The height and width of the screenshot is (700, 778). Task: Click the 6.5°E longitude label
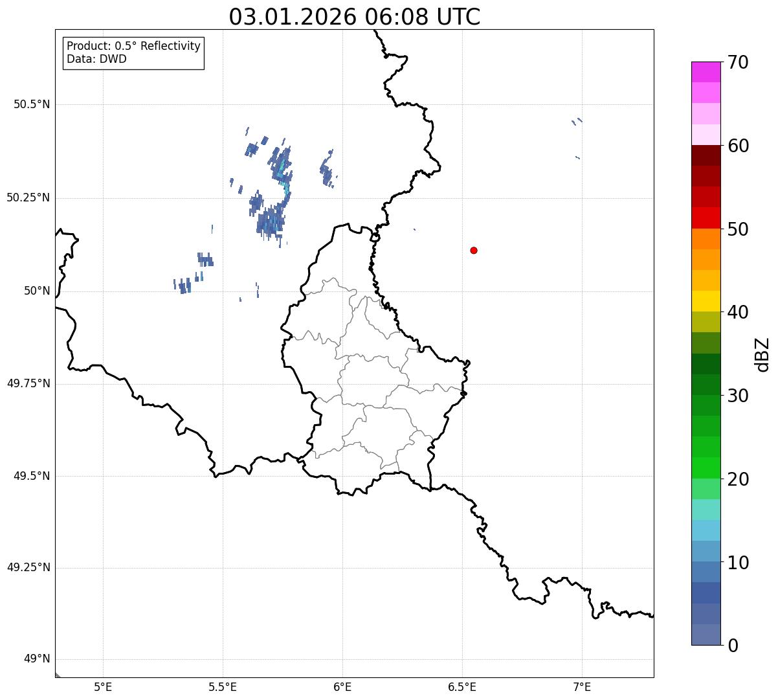pyautogui.click(x=462, y=687)
